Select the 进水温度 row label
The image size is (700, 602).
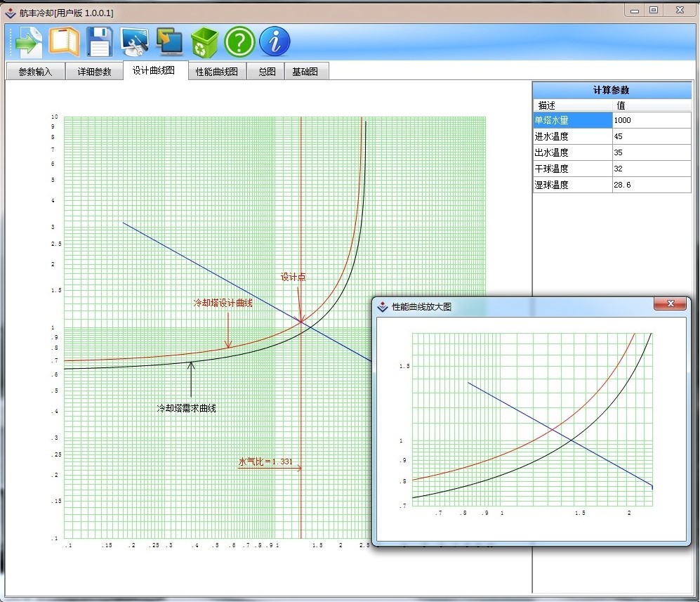pyautogui.click(x=573, y=136)
